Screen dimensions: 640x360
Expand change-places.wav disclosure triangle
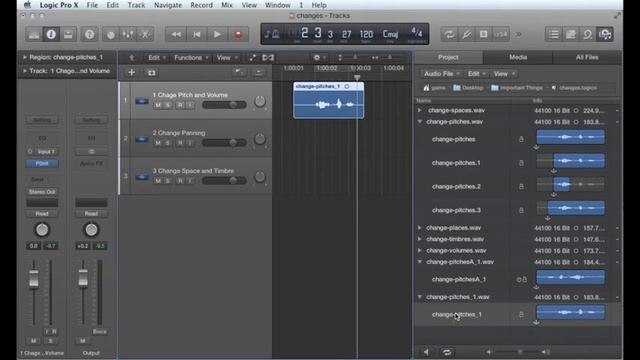click(420, 228)
